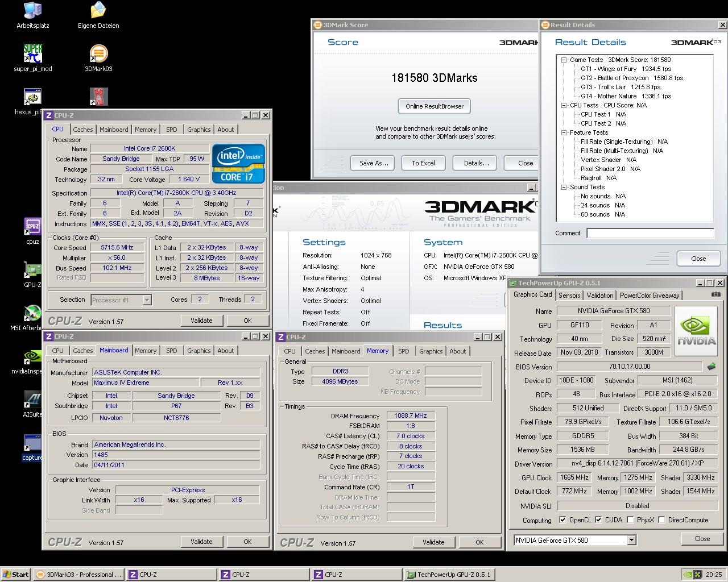Image resolution: width=728 pixels, height=582 pixels.
Task: Click the NVIDIA tray icon in system tray
Action: pos(688,575)
